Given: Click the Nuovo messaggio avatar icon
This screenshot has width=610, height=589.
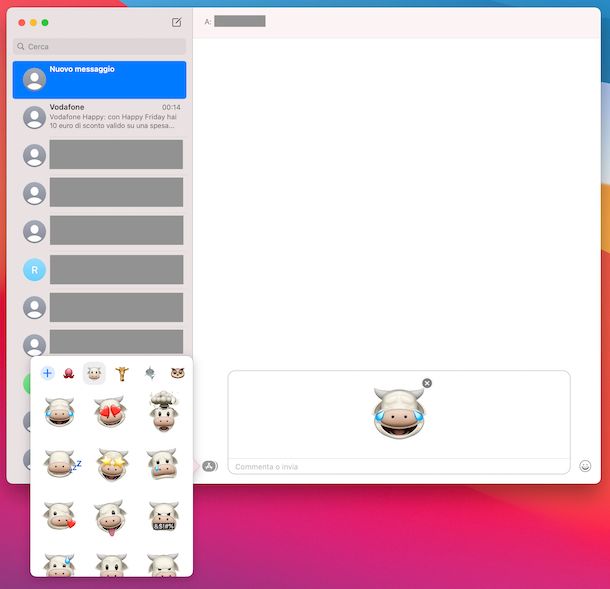Looking at the screenshot, I should (35, 79).
